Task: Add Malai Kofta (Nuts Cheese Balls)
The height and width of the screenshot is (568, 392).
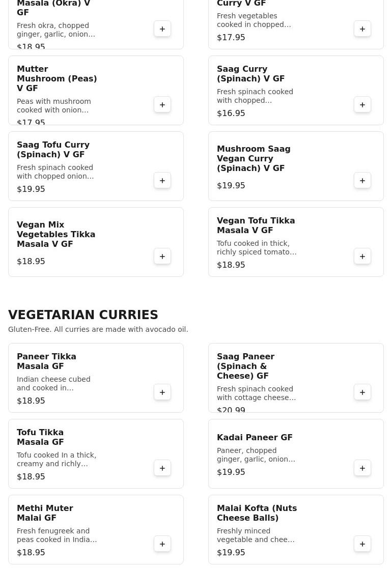Action: click(x=362, y=544)
